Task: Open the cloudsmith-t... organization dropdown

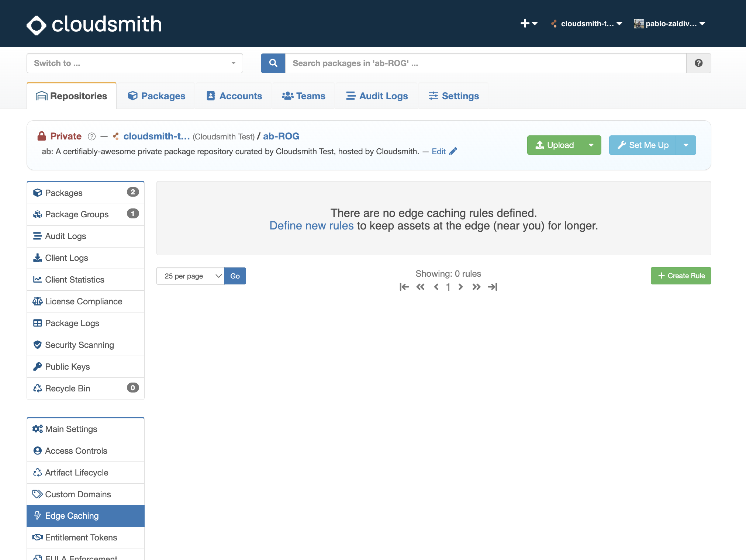Action: point(587,24)
